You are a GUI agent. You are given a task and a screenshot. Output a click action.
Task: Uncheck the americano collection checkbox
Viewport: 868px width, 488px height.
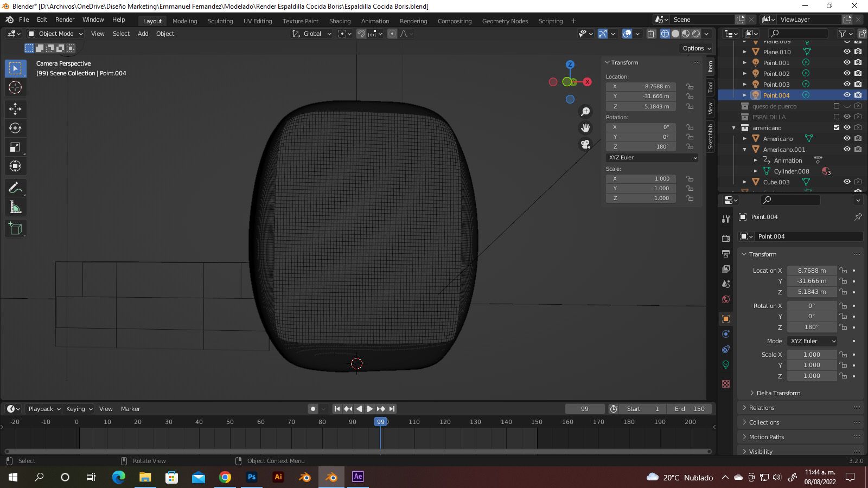836,128
